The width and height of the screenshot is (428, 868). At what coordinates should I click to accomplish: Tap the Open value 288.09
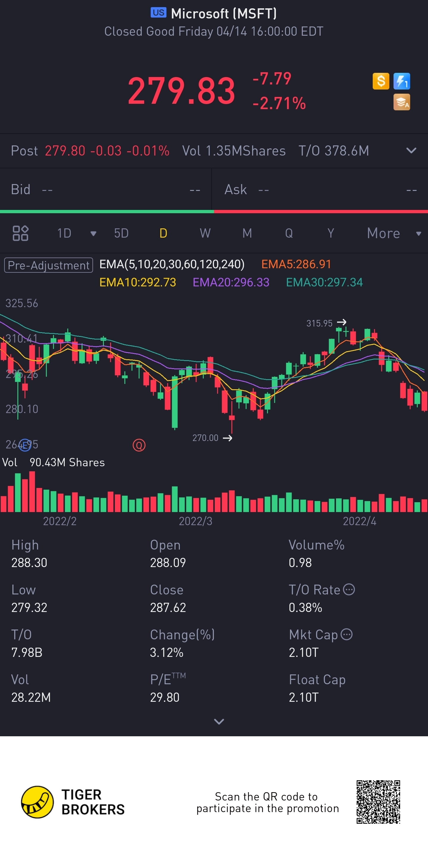(168, 563)
